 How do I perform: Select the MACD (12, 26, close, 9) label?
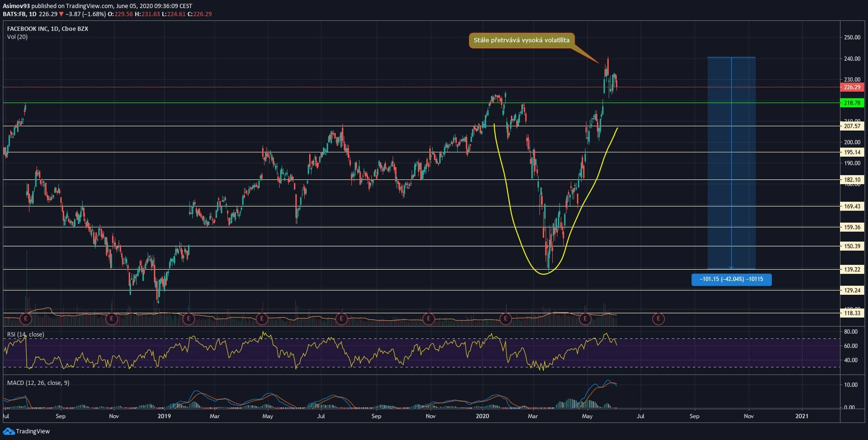[x=38, y=383]
